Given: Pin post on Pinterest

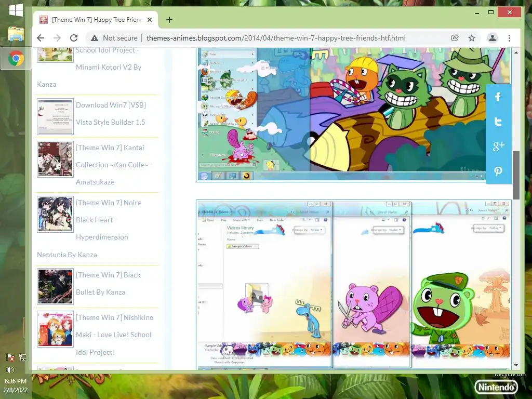Looking at the screenshot, I should [x=498, y=171].
